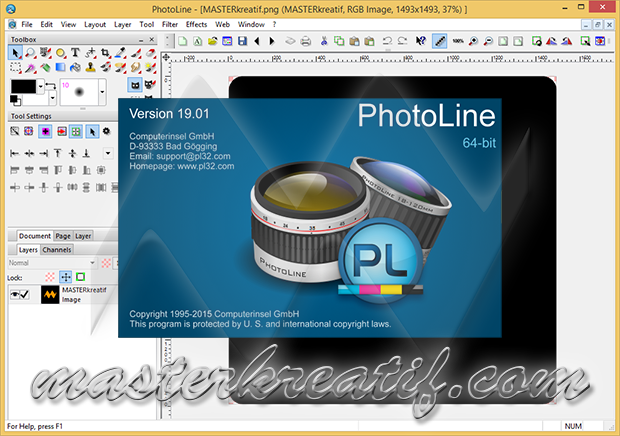Screen dimensions: 620x436
Task: Toggle the cat mask mode button
Action: 135,85
